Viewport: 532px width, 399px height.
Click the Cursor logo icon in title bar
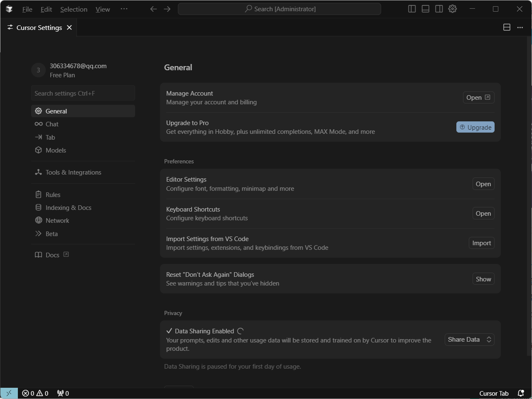[9, 9]
